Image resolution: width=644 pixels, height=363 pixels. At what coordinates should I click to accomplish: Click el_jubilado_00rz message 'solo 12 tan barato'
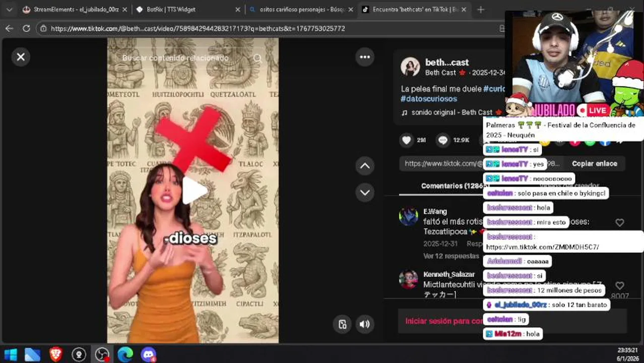[547, 305]
